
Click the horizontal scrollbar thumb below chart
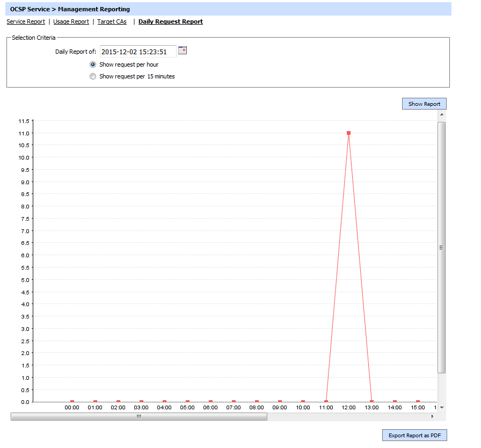(x=139, y=416)
